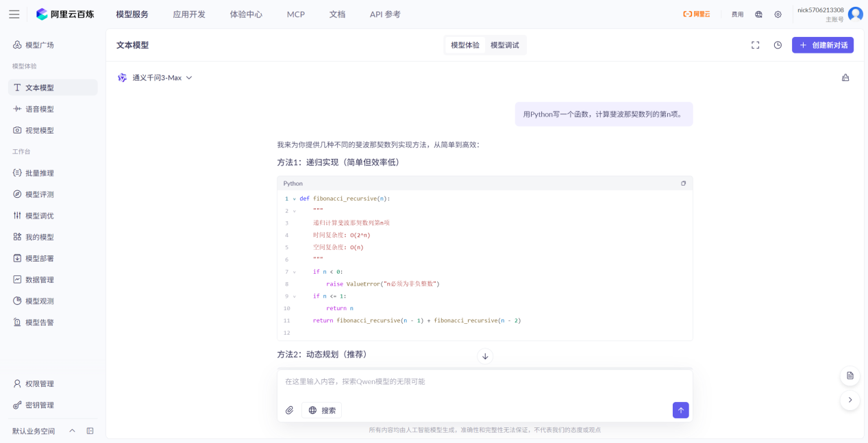The image size is (868, 443).
Task: Open the hamburger menu icon
Action: click(x=14, y=14)
